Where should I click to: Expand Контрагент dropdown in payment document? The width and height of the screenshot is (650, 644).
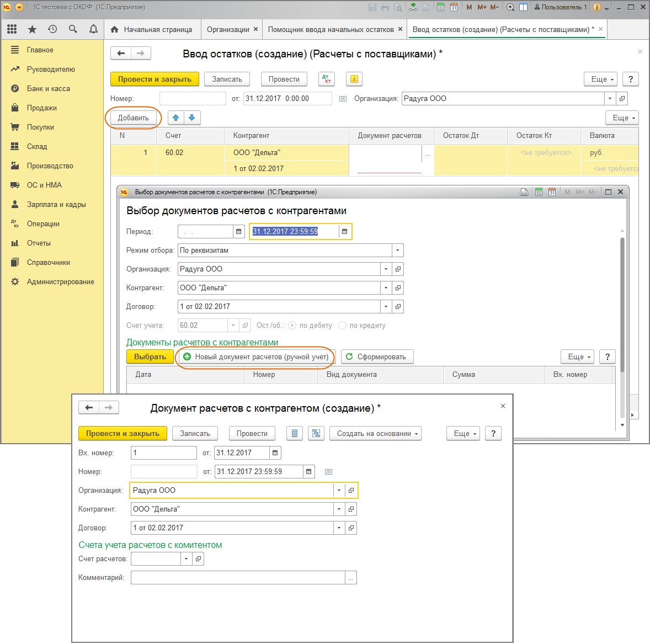click(x=339, y=509)
